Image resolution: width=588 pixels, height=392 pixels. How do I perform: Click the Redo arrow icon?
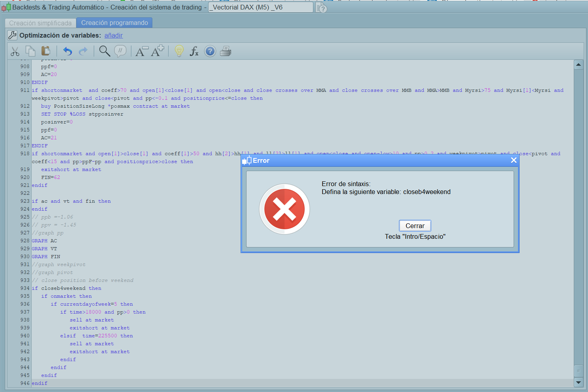click(83, 51)
